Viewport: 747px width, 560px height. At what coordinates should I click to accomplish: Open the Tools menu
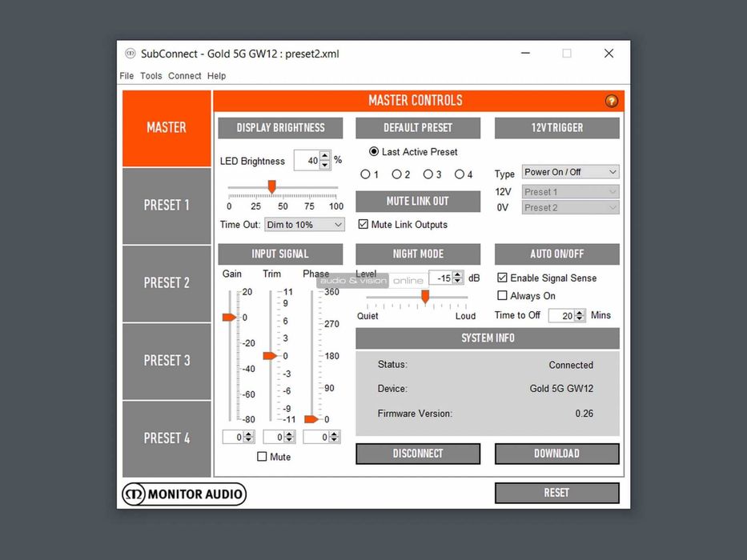(x=151, y=76)
